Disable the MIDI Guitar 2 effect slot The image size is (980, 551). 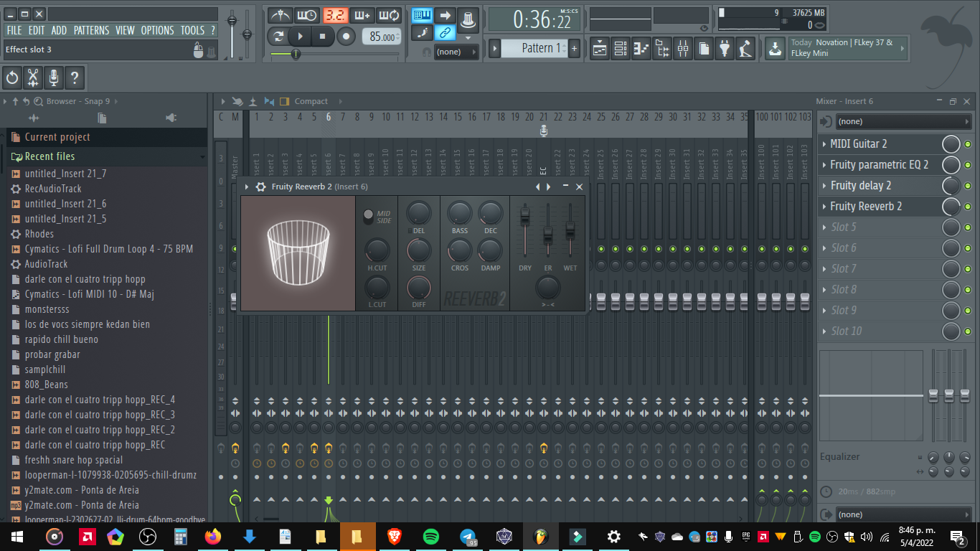point(968,144)
